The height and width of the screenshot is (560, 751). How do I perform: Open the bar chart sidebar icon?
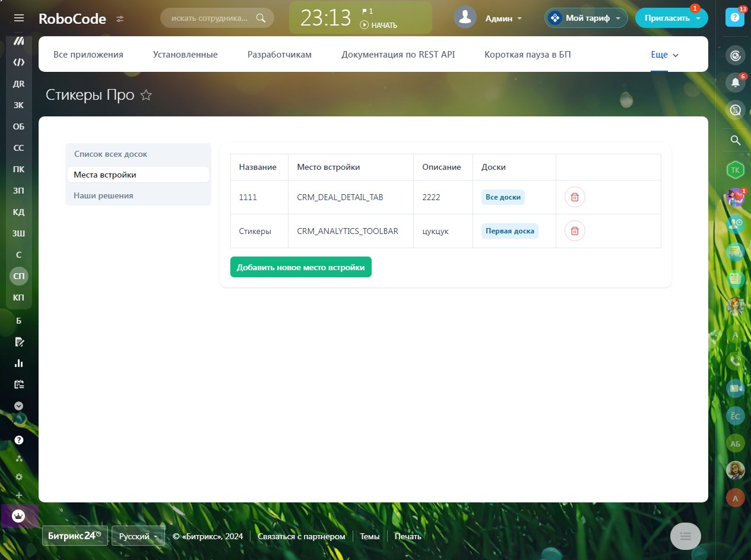(19, 363)
